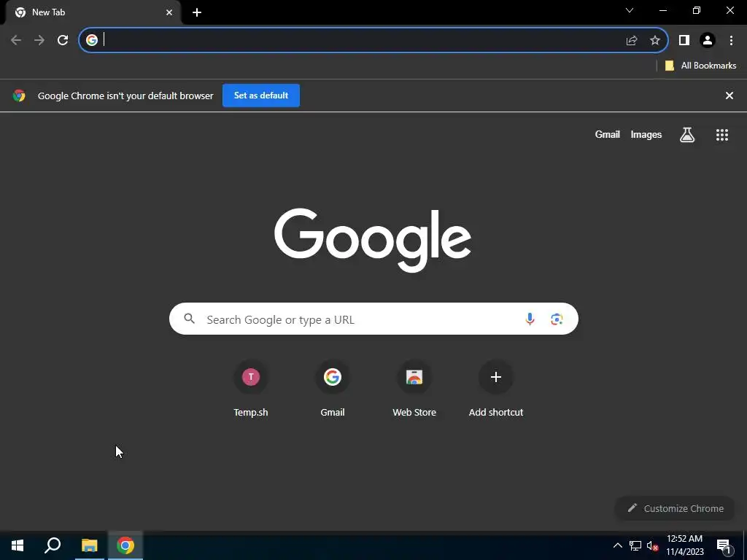747x560 pixels.
Task: Dismiss the default browser infobar
Action: [x=729, y=96]
